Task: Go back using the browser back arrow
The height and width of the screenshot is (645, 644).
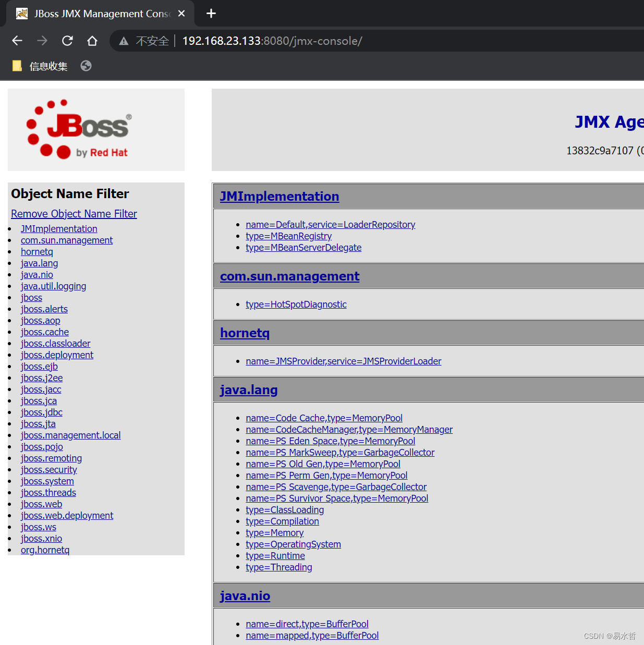Action: tap(17, 41)
